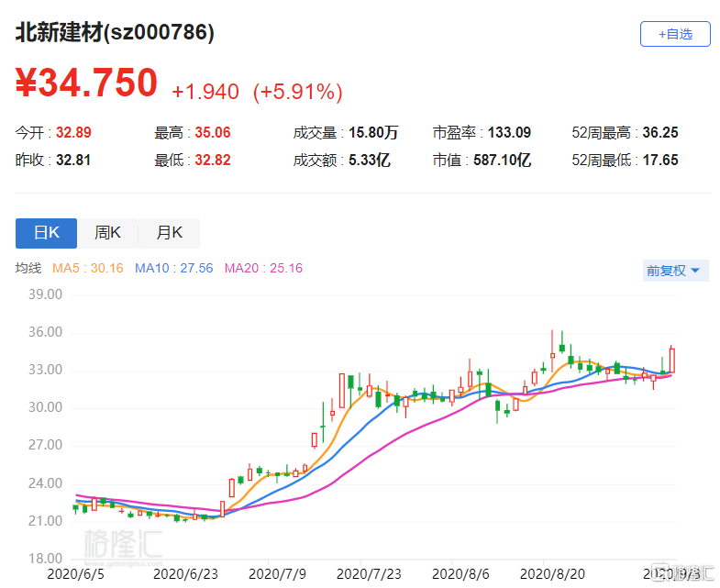
Task: Click the current price ¥34.750
Action: pos(86,83)
